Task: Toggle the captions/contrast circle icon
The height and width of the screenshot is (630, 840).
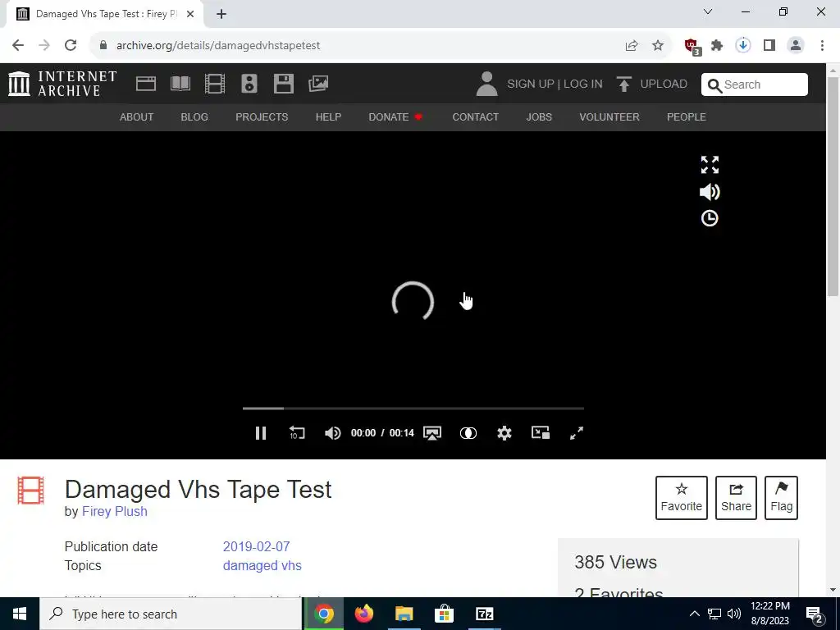Action: pos(468,433)
